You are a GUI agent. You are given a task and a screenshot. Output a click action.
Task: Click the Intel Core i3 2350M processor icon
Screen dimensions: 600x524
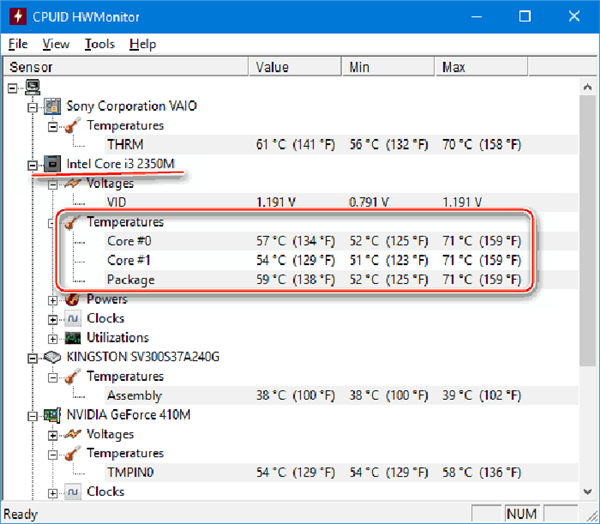(x=52, y=164)
